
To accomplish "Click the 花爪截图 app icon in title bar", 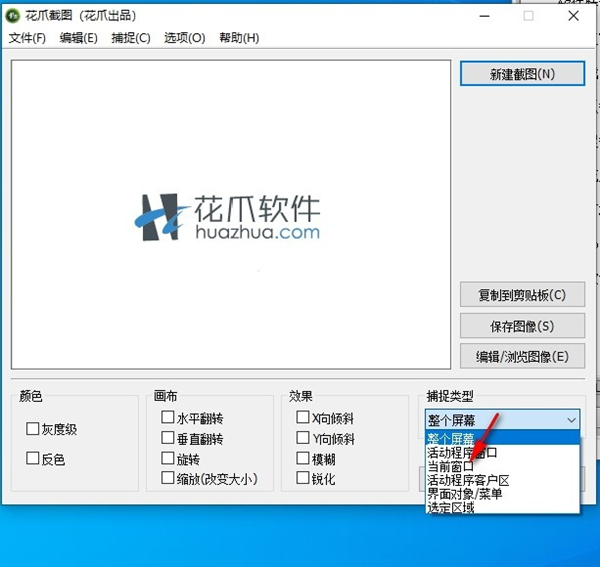I will [13, 16].
